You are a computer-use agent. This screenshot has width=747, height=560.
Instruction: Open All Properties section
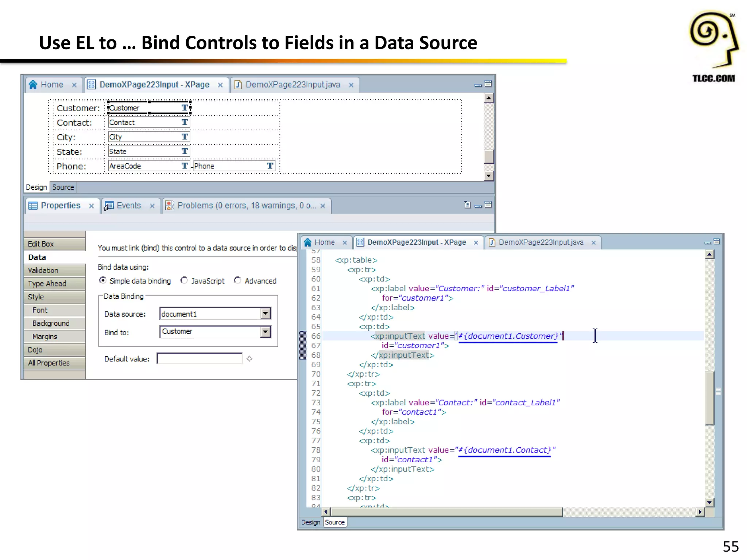pos(55,363)
